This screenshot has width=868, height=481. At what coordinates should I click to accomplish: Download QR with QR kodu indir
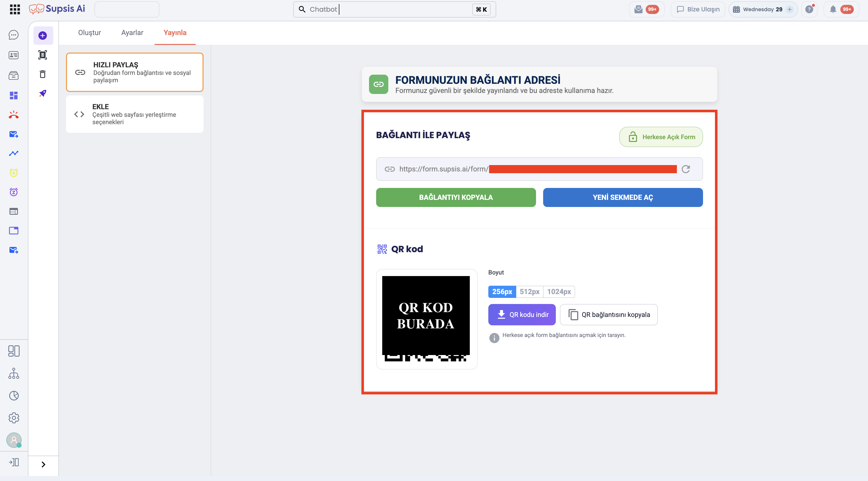click(x=522, y=314)
